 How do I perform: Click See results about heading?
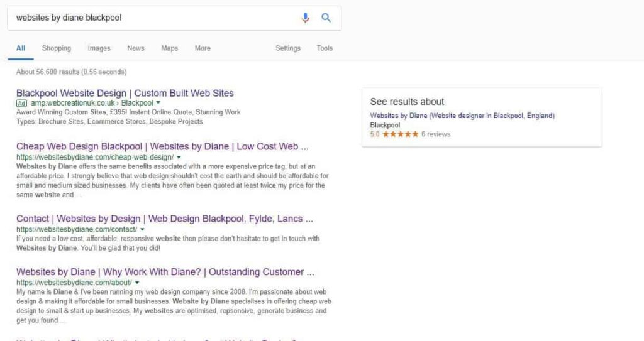(407, 102)
